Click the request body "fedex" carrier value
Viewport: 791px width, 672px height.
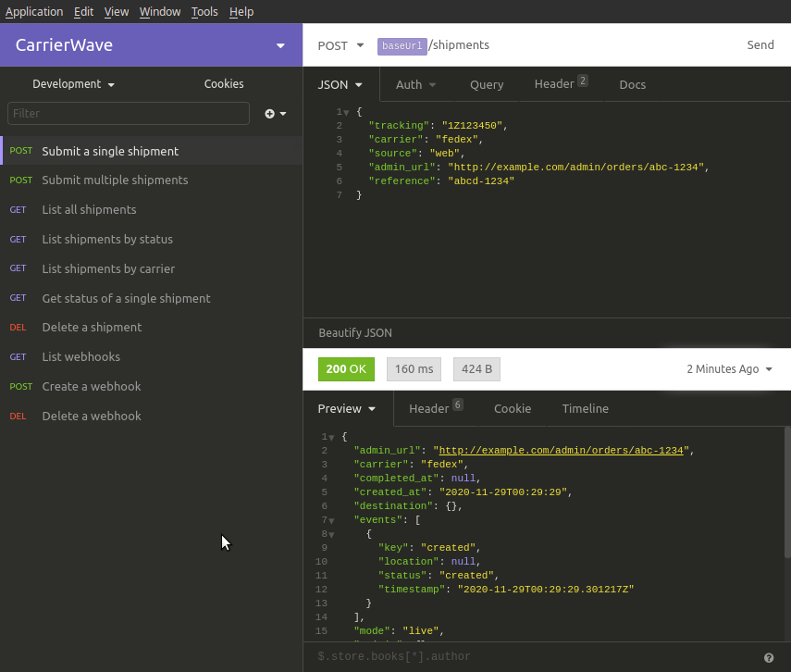tap(456, 140)
